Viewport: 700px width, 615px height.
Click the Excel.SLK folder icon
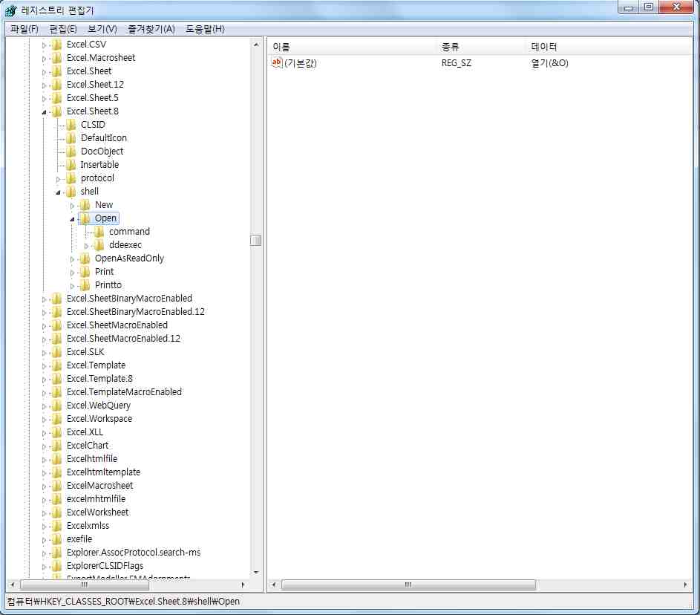[x=56, y=352]
